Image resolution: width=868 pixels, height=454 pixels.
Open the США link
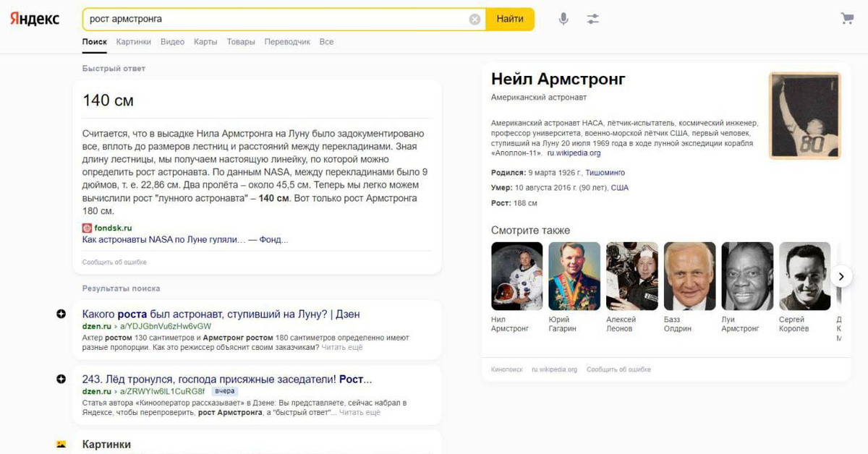(620, 188)
